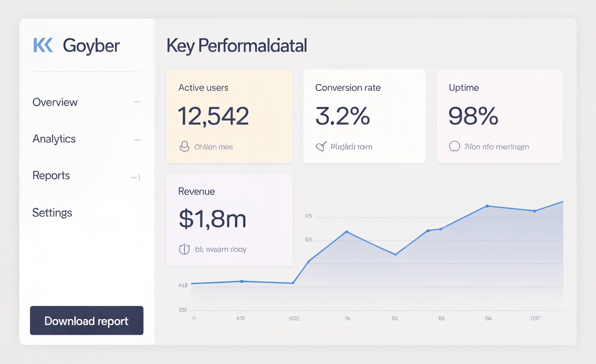Select the Conversion rate 3.2% card

pyautogui.click(x=364, y=116)
